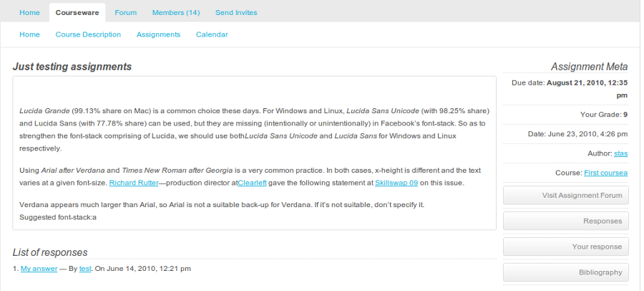Image resolution: width=644 pixels, height=291 pixels.
Task: Click the Responses button
Action: pos(565,221)
